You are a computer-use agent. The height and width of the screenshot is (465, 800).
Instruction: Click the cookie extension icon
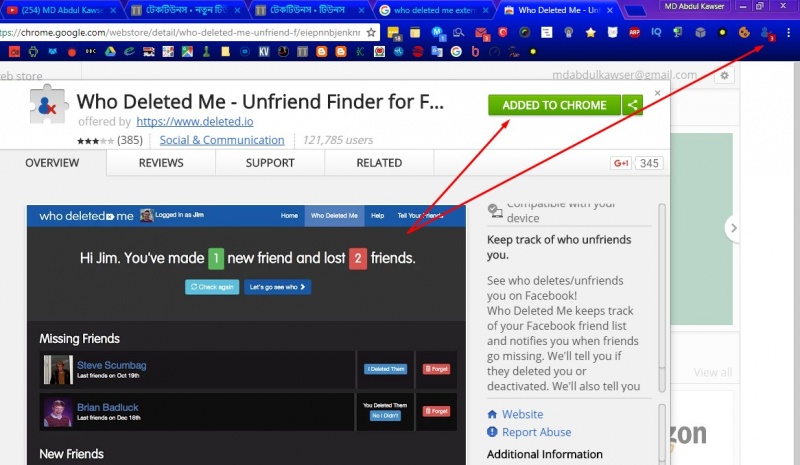(x=744, y=33)
